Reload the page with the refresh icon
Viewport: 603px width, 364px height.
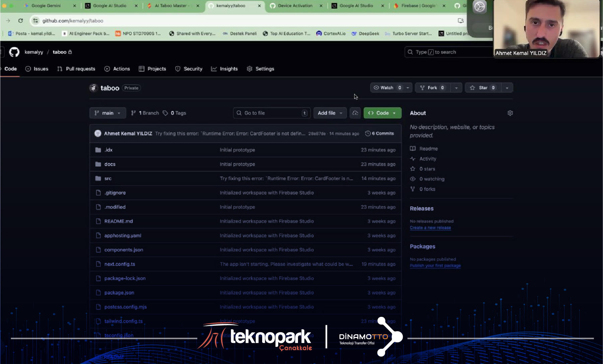point(20,21)
